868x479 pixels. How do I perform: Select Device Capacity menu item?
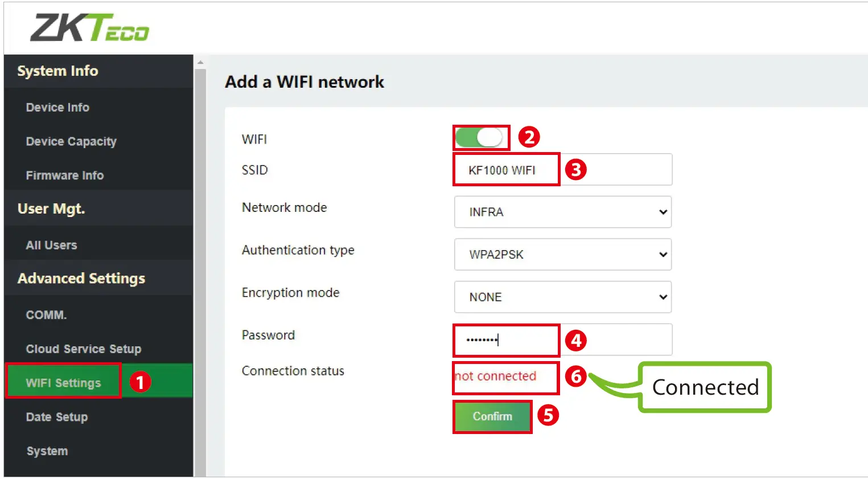click(71, 141)
